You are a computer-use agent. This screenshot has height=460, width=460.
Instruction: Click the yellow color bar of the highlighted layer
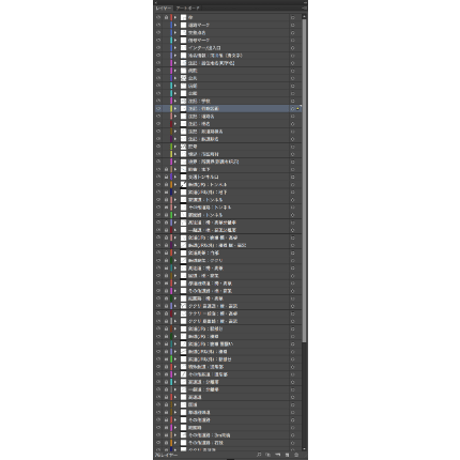coord(171,109)
